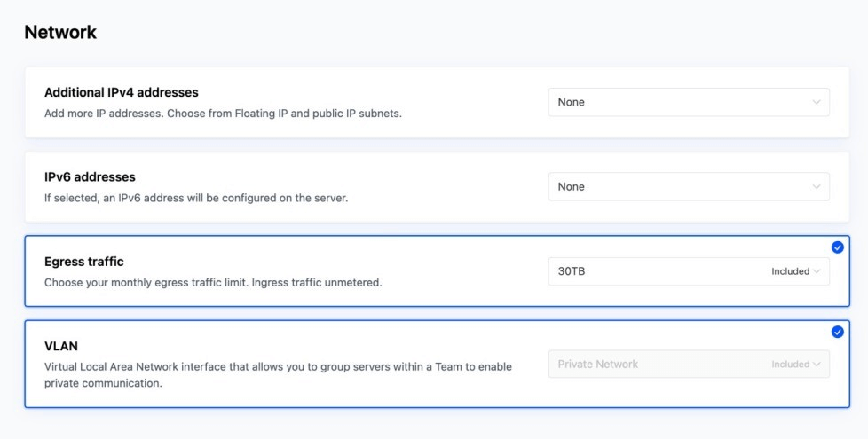Open the Additional IPv4 addresses dropdown showing None
This screenshot has height=439, width=868.
[x=688, y=102]
